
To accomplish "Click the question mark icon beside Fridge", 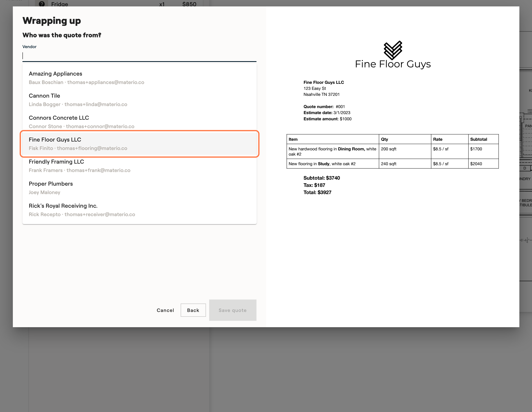I will pos(42,4).
